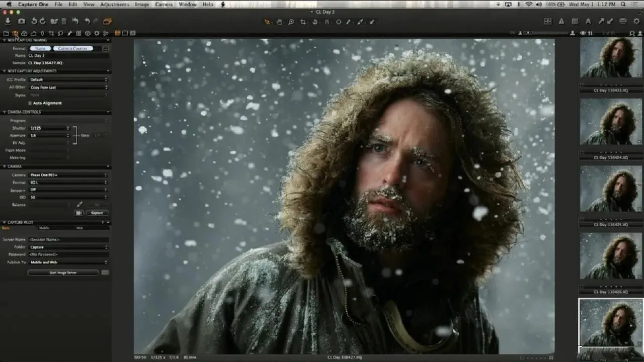Open the ICC Profile dropdown

coord(68,80)
